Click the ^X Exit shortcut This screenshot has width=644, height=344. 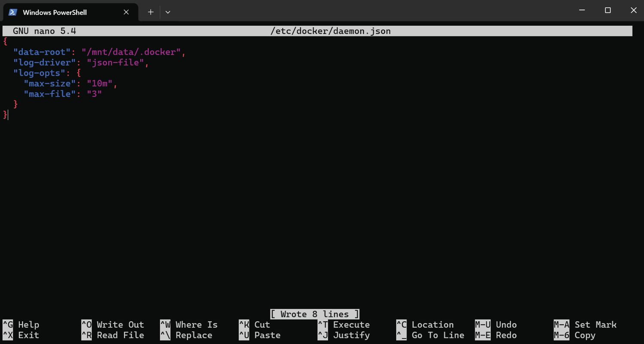pyautogui.click(x=21, y=335)
